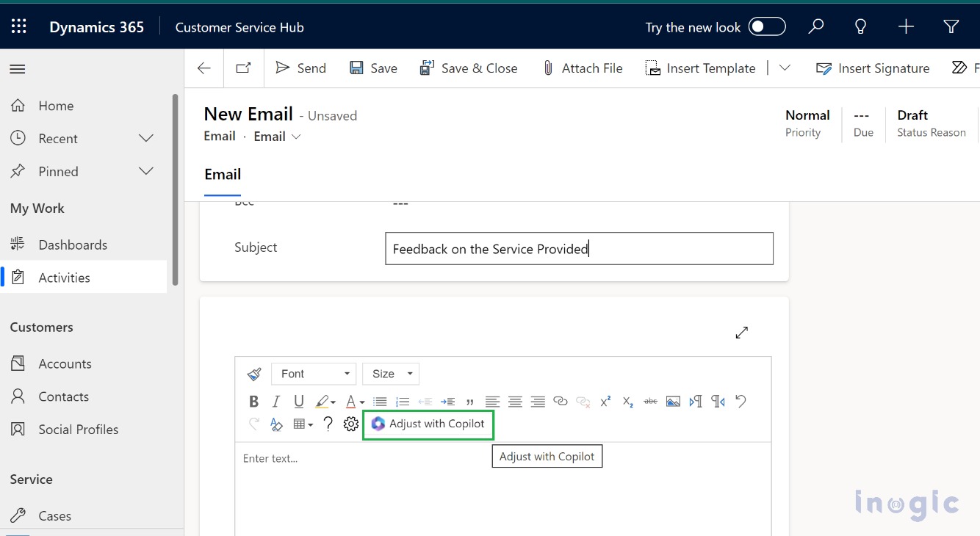Apply subscript formatting
Viewport: 980px width, 536px height.
click(x=628, y=402)
